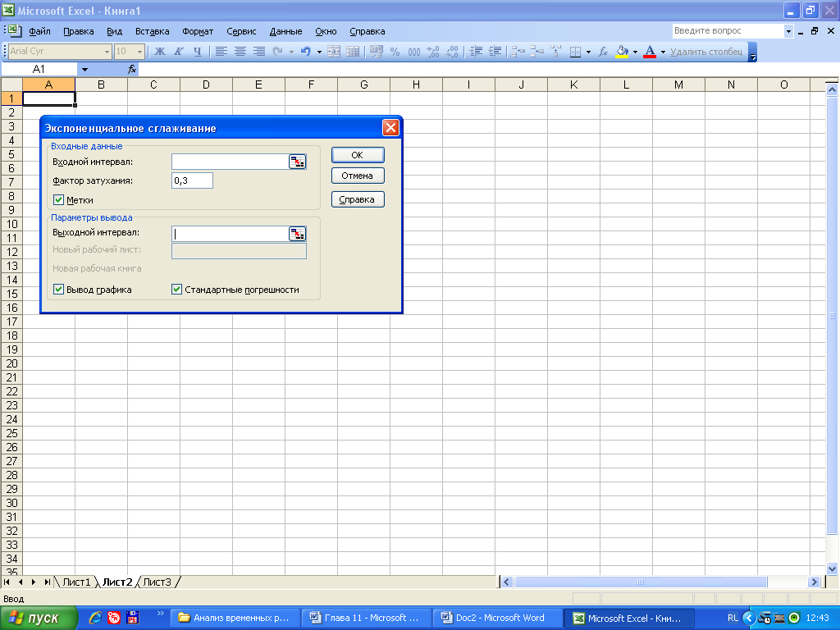The width and height of the screenshot is (840, 630).
Task: Go to last sheet with tab navigation arrow
Action: 47,582
